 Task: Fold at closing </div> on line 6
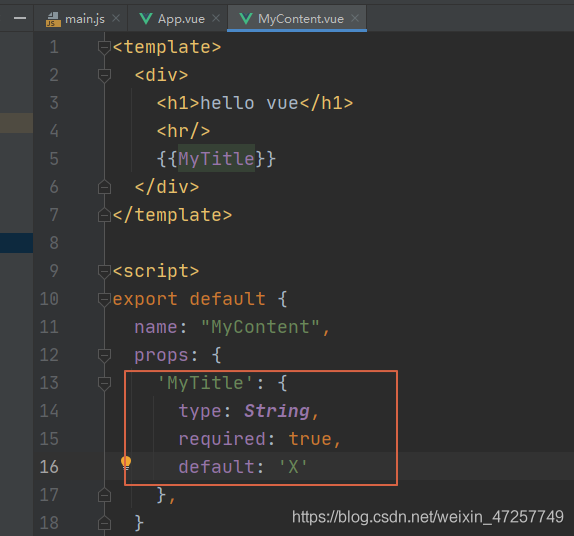coord(104,187)
